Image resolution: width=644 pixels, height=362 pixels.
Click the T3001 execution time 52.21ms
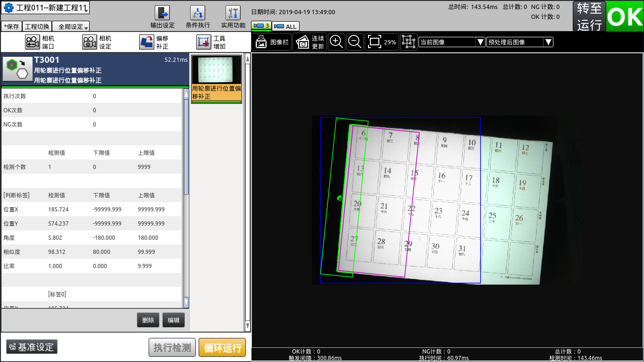pos(176,60)
